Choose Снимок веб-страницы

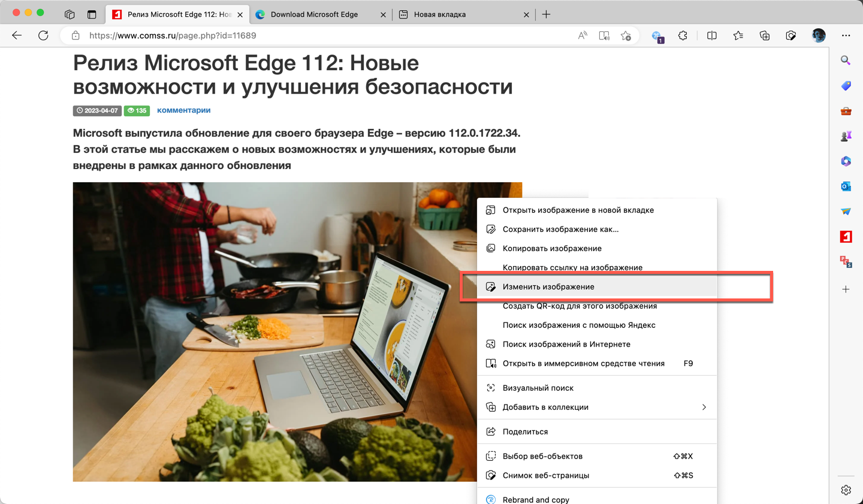tap(597, 475)
